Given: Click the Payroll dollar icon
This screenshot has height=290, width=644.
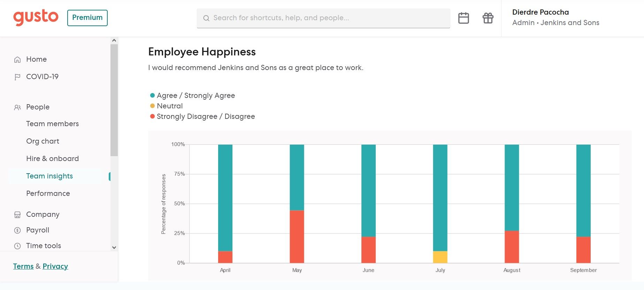Looking at the screenshot, I should 17,230.
